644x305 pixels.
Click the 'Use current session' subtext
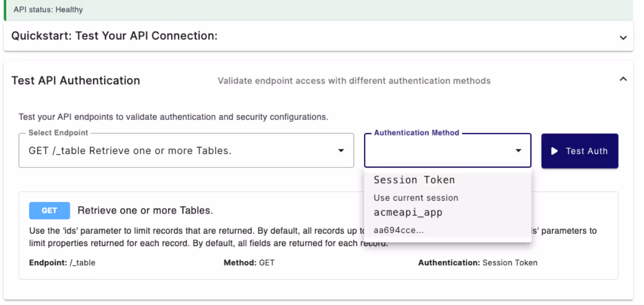416,197
